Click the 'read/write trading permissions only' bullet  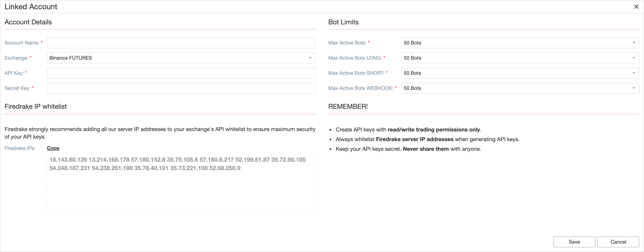(x=434, y=130)
